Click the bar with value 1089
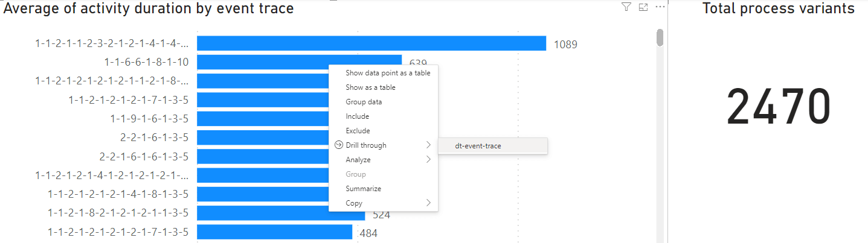 (371, 43)
